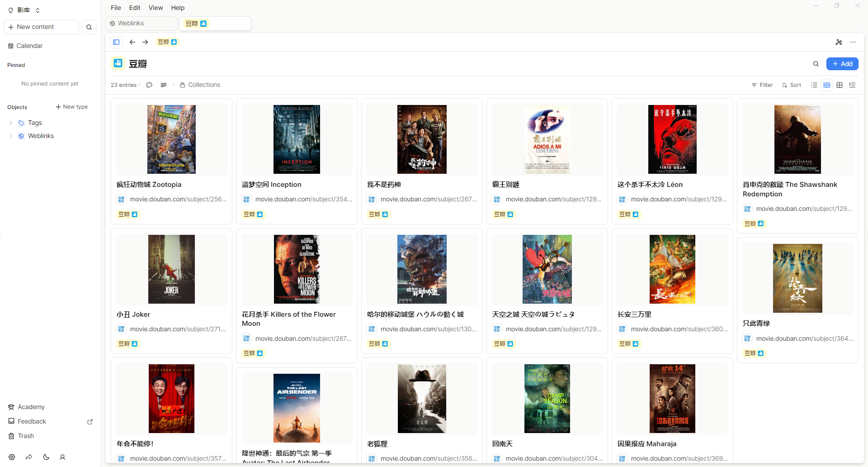Open settings gear in sidebar footer
The height and width of the screenshot is (467, 868).
(12, 457)
